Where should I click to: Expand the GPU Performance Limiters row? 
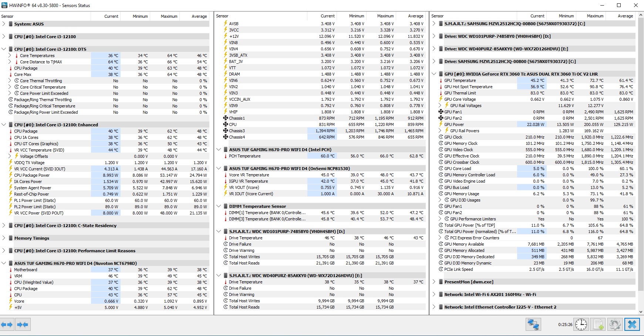[440, 219]
